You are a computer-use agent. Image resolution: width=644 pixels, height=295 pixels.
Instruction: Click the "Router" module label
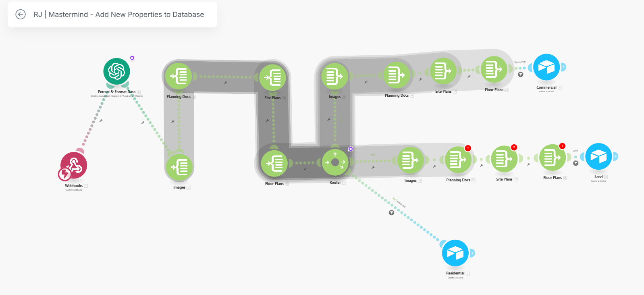[x=335, y=183]
